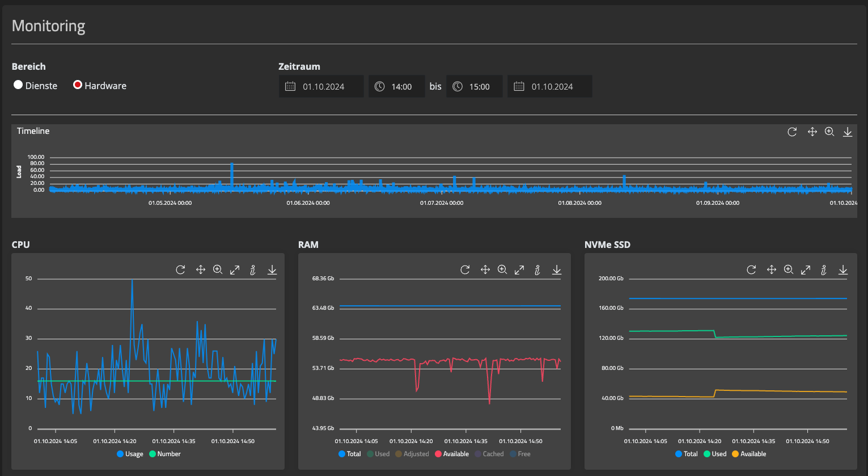Screen dimensions: 868x476
Task: Click Timeline label 01.05.2024 00:00
Action: (x=170, y=203)
